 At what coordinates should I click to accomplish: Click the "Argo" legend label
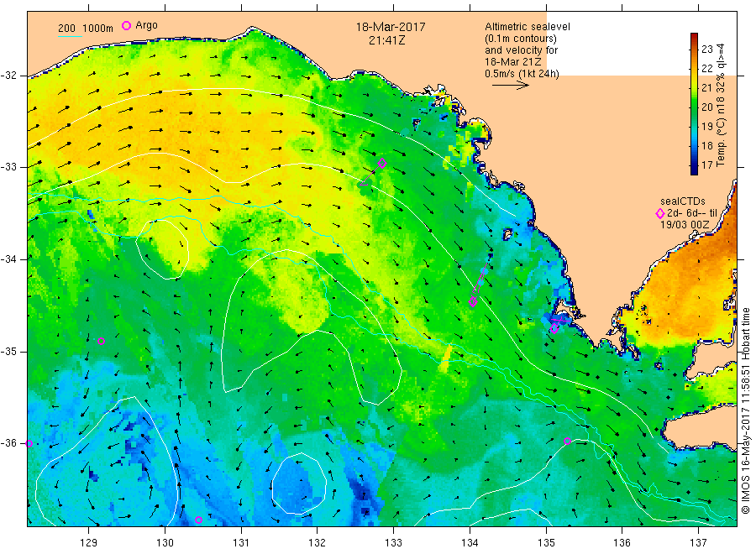pyautogui.click(x=146, y=25)
